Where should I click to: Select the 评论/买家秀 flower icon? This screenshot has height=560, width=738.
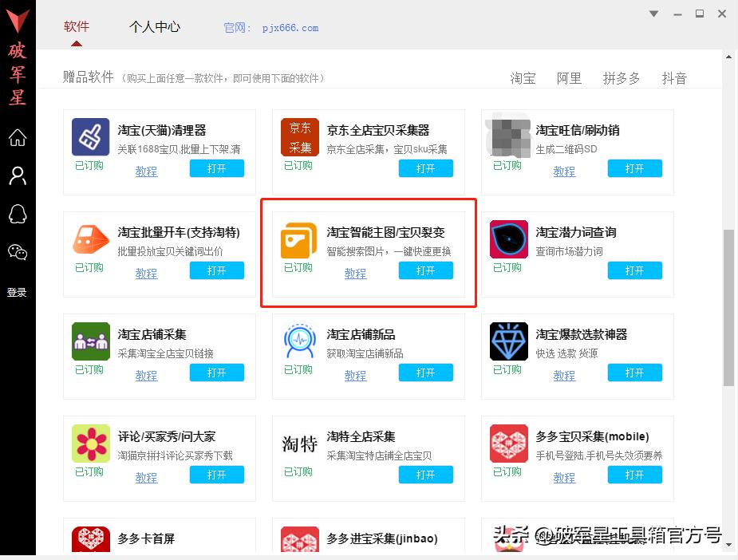(x=90, y=443)
